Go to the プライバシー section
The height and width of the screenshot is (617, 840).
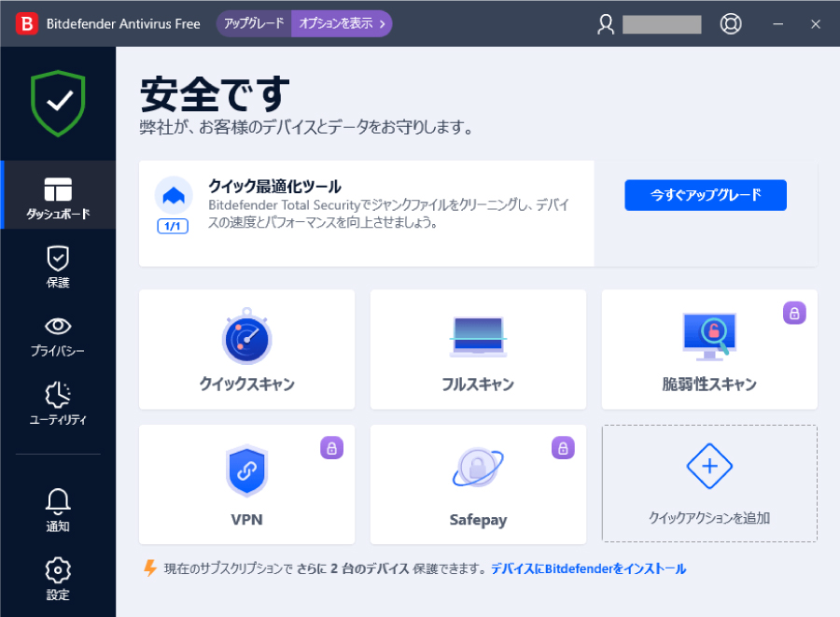pos(58,336)
